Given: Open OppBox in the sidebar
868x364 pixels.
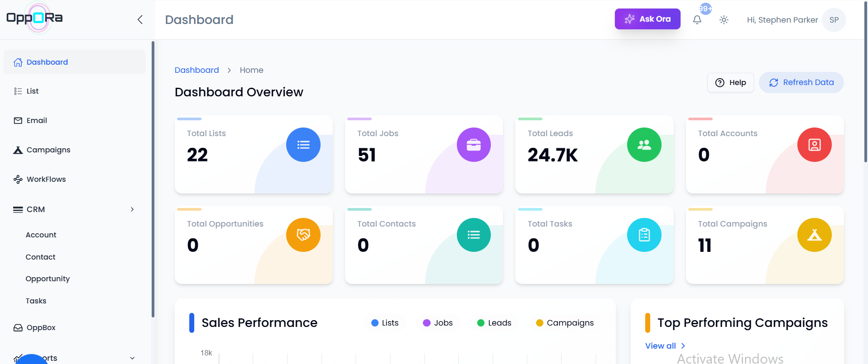Looking at the screenshot, I should 75,327.
